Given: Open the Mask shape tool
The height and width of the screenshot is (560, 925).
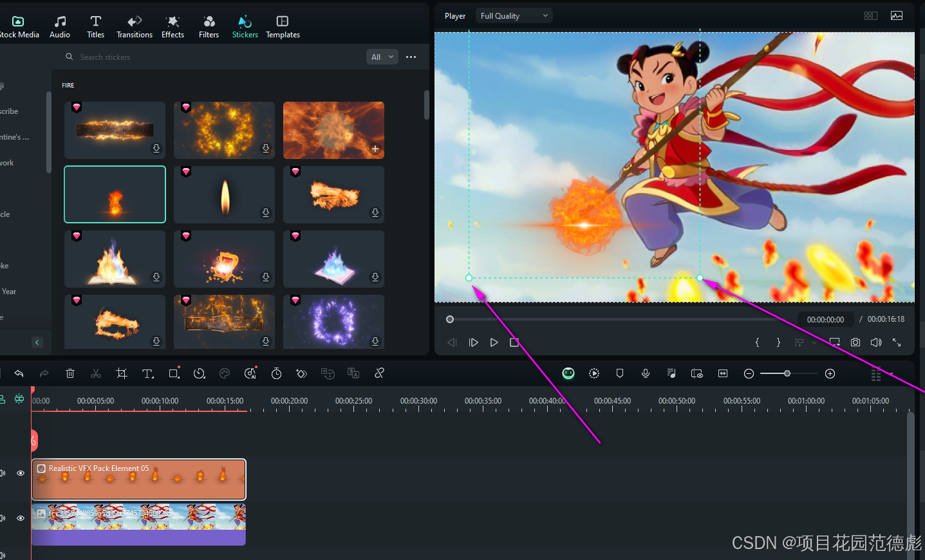Looking at the screenshot, I should 174,373.
